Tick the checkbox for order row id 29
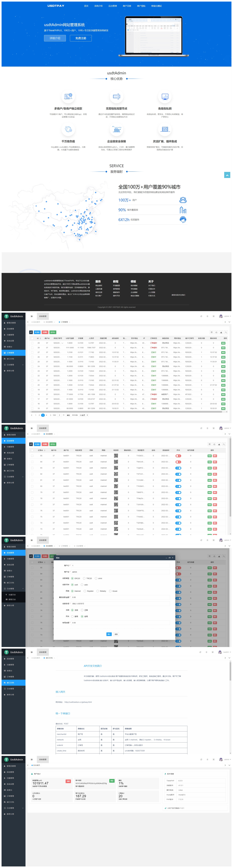The height and width of the screenshot is (868, 233). pyautogui.click(x=32, y=343)
